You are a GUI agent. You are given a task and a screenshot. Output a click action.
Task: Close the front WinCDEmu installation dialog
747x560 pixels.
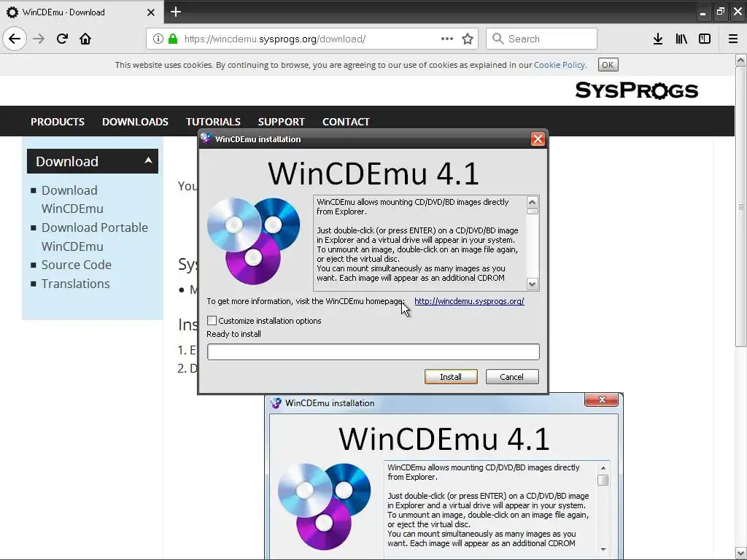coord(538,139)
